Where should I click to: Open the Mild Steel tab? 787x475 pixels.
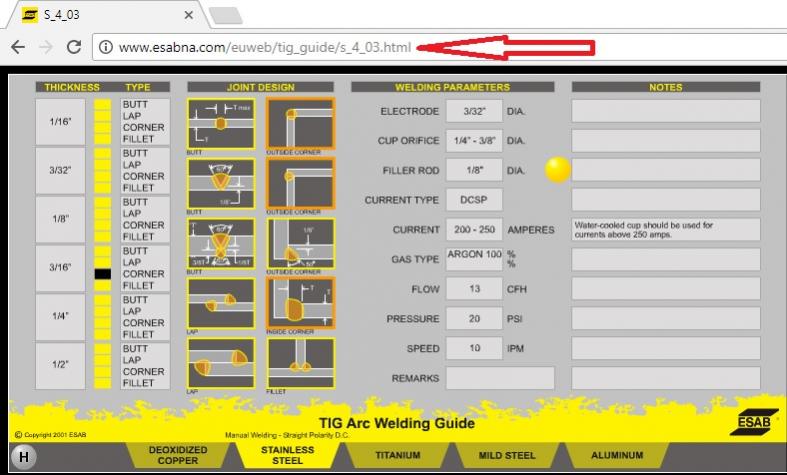(x=506, y=456)
